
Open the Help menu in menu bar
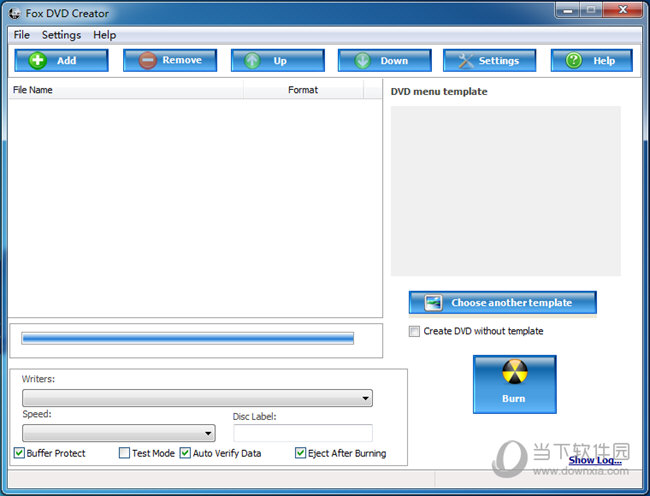click(104, 35)
